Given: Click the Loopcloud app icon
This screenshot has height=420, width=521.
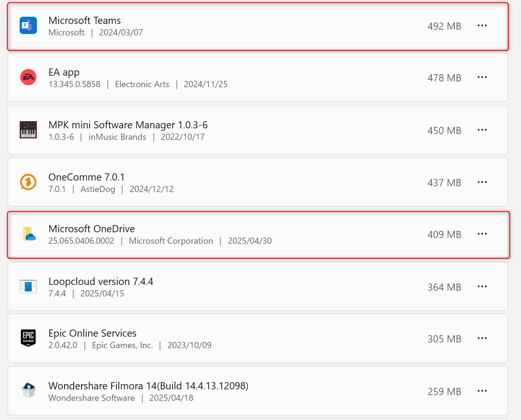Looking at the screenshot, I should click(x=28, y=286).
